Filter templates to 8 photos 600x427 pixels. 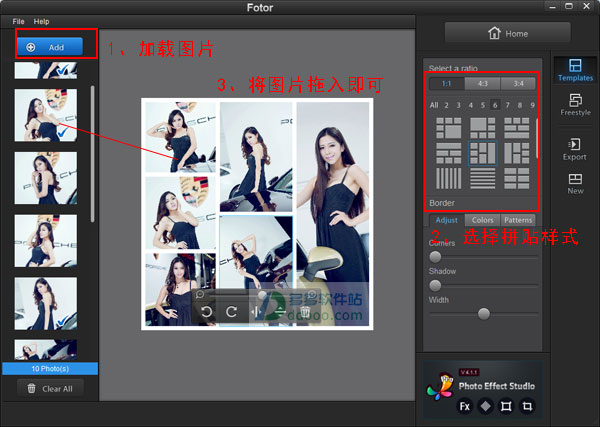pos(520,105)
